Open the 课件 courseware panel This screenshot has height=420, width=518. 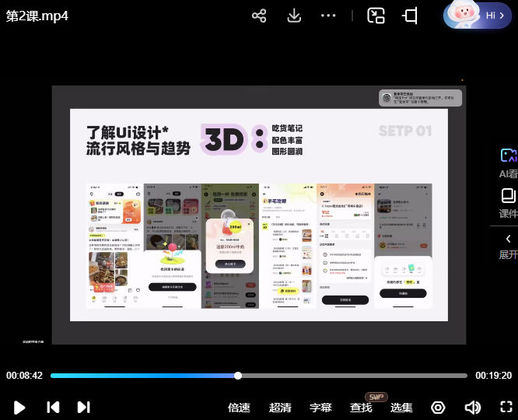coord(508,202)
